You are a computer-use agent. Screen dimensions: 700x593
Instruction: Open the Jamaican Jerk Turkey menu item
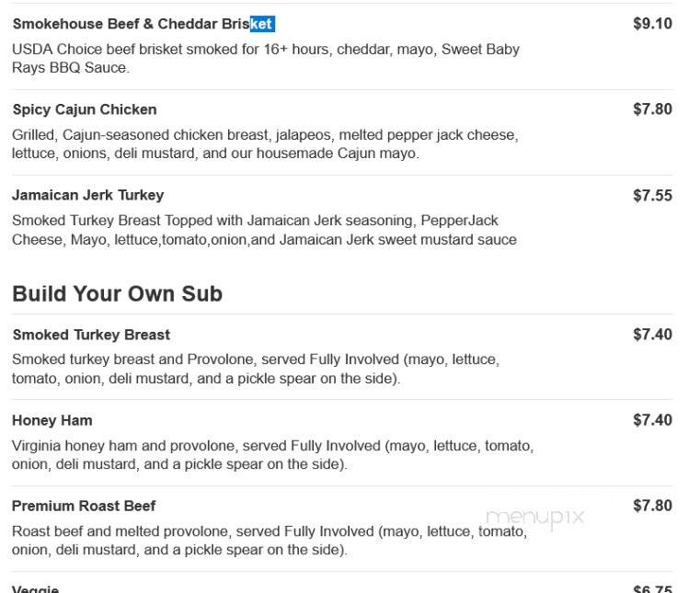click(88, 196)
